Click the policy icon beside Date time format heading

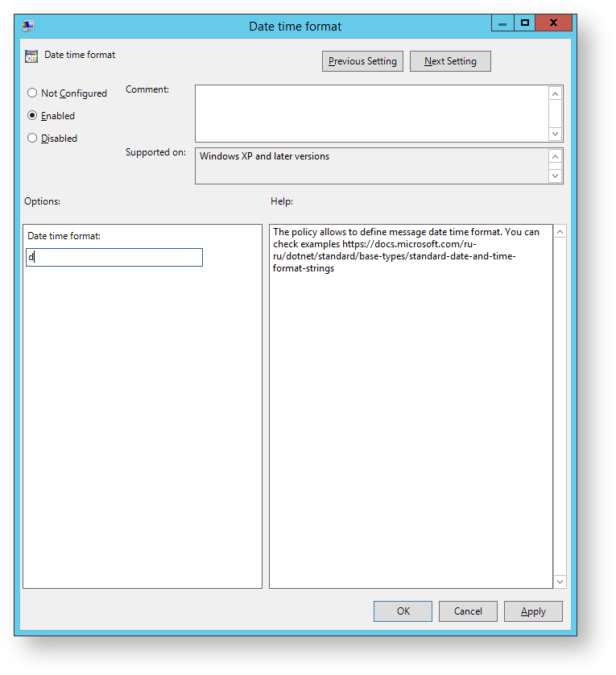tap(31, 56)
